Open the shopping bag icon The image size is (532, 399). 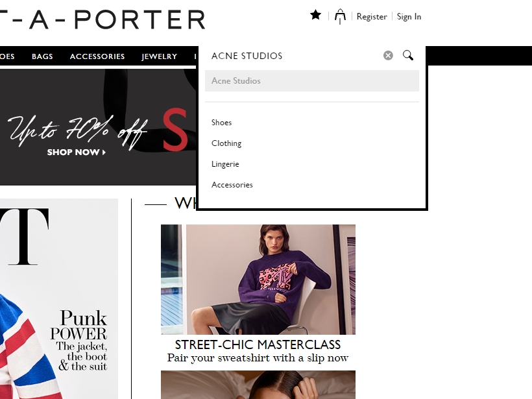(x=340, y=16)
